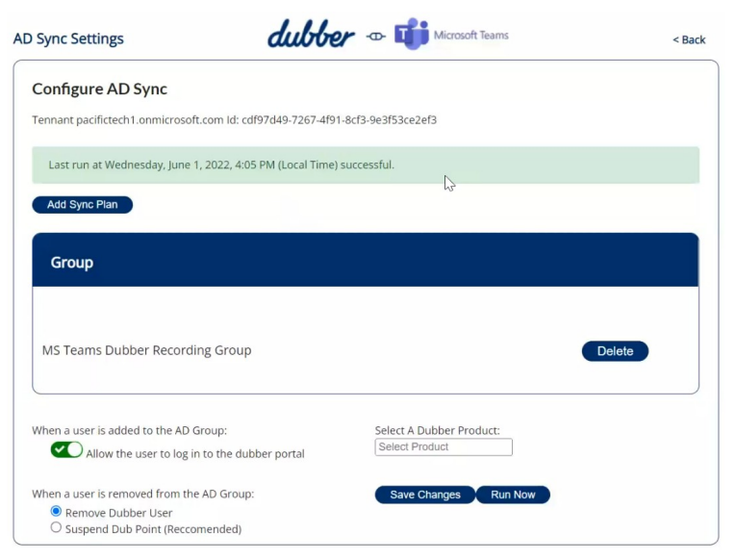Click 'When a user is added to the AD Group' label
Image resolution: width=736 pixels, height=560 pixels.
click(x=130, y=430)
